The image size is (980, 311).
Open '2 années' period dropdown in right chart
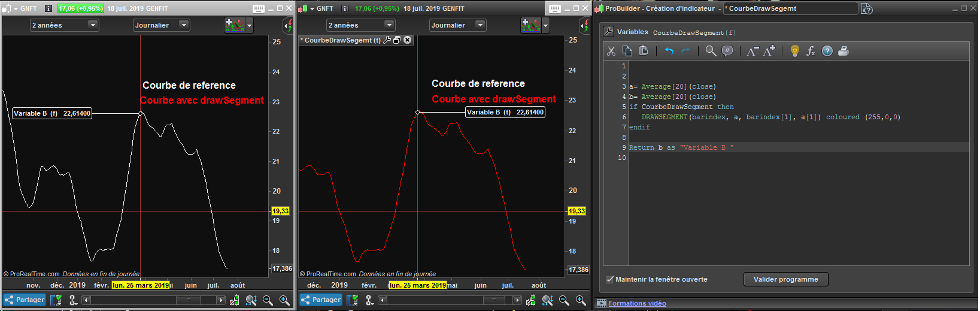[361, 25]
